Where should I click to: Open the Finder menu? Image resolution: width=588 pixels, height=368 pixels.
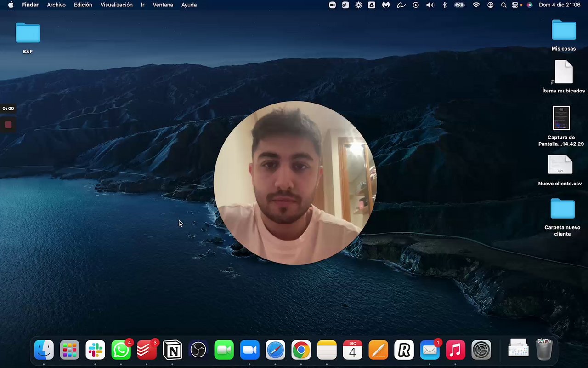pos(30,5)
